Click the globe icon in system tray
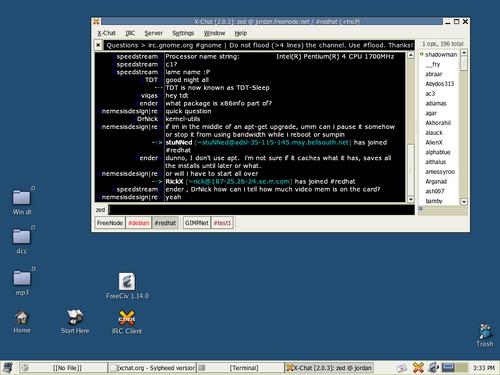 point(433,368)
